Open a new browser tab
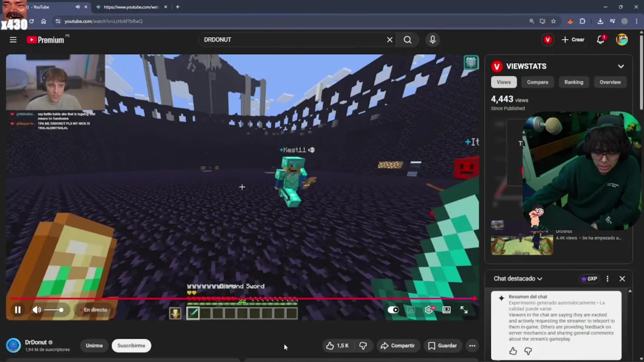Screen dimensions: 644x362 point(178,7)
